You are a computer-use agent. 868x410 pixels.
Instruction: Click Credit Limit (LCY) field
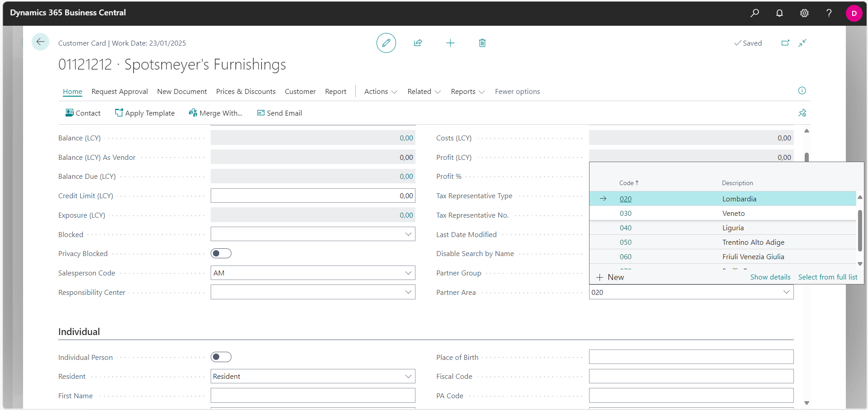[x=313, y=196]
